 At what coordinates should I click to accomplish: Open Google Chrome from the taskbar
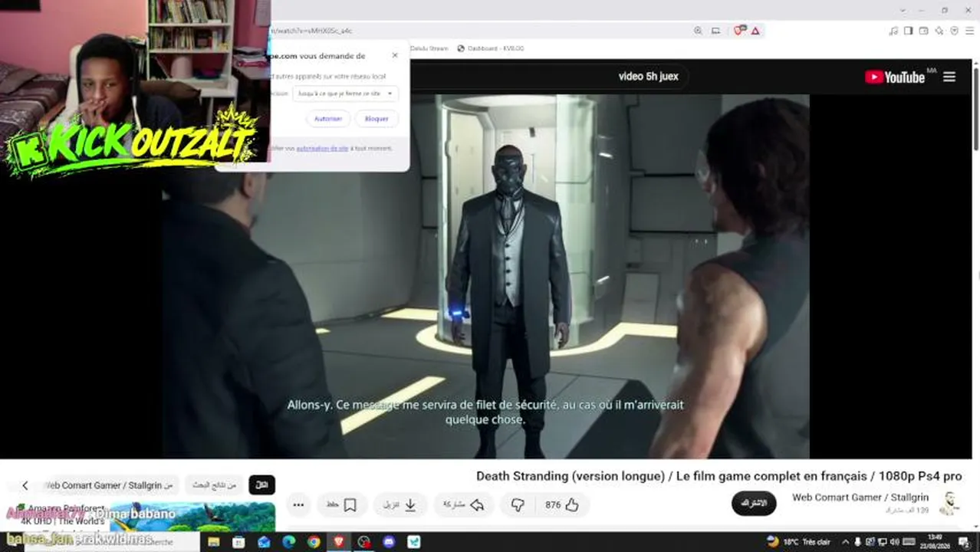pos(314,542)
